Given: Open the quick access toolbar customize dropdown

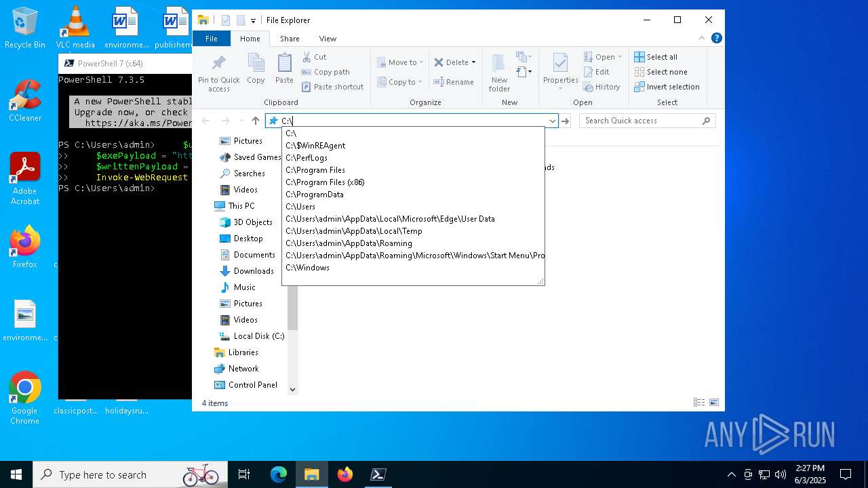Looking at the screenshot, I should click(253, 20).
